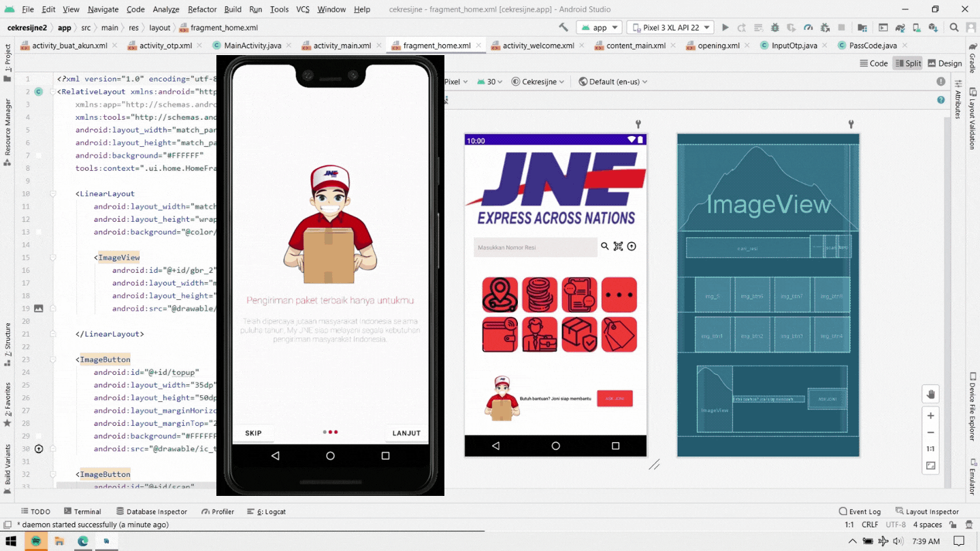Sync project with Gradle files

tap(900, 27)
